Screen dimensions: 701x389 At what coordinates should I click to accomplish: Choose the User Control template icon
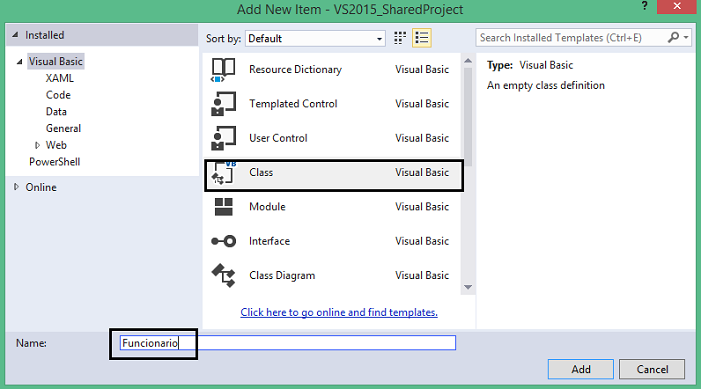point(223,138)
